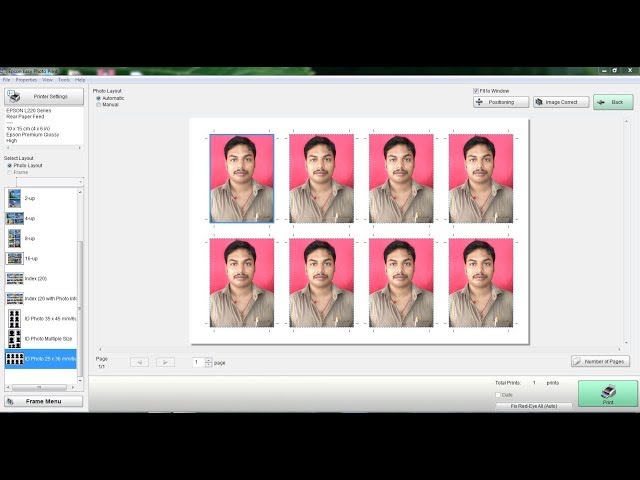
Task: Toggle Fit to Window checkbox
Action: 476,91
